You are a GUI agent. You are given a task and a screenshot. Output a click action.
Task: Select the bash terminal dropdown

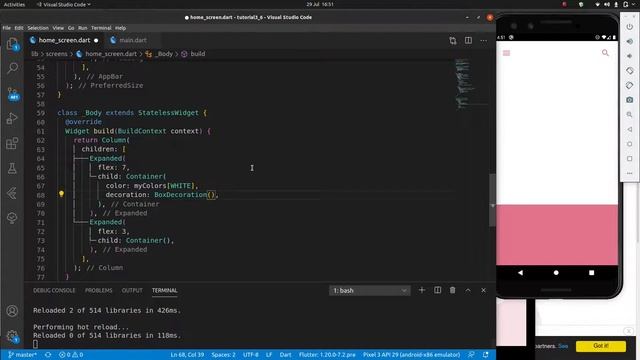[x=369, y=290]
